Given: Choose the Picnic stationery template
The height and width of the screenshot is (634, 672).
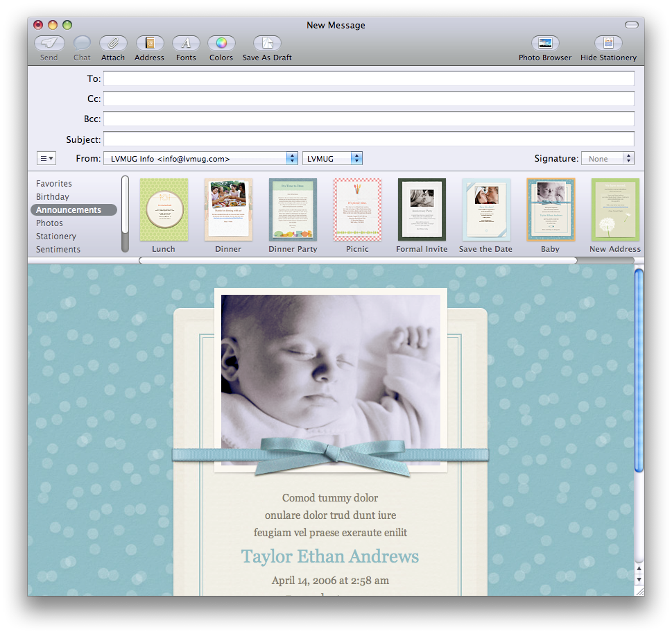Looking at the screenshot, I should pos(357,209).
